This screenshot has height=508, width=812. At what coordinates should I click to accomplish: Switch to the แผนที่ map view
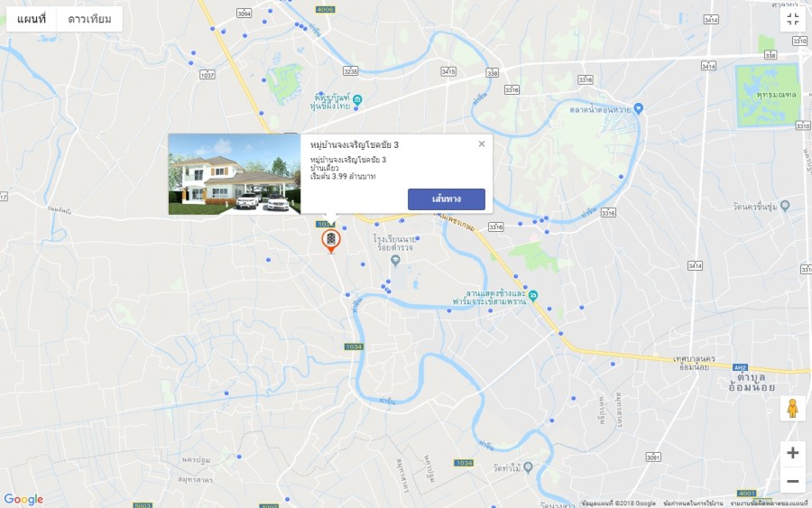pos(31,19)
